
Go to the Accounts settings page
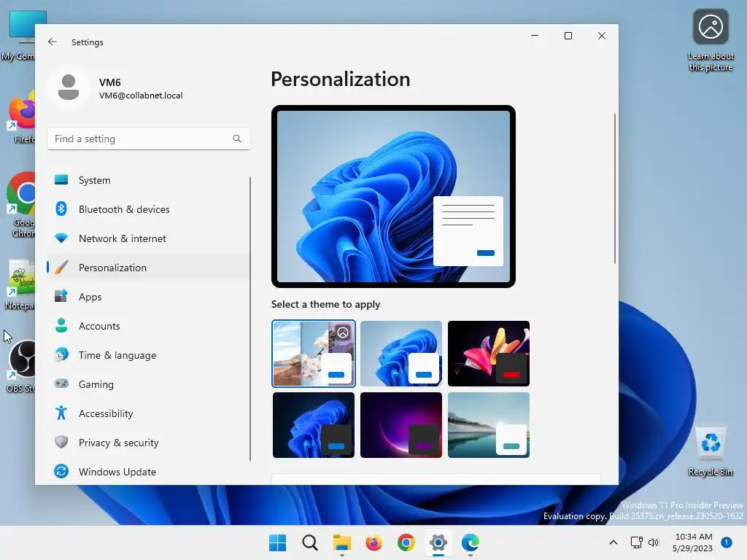148,326
